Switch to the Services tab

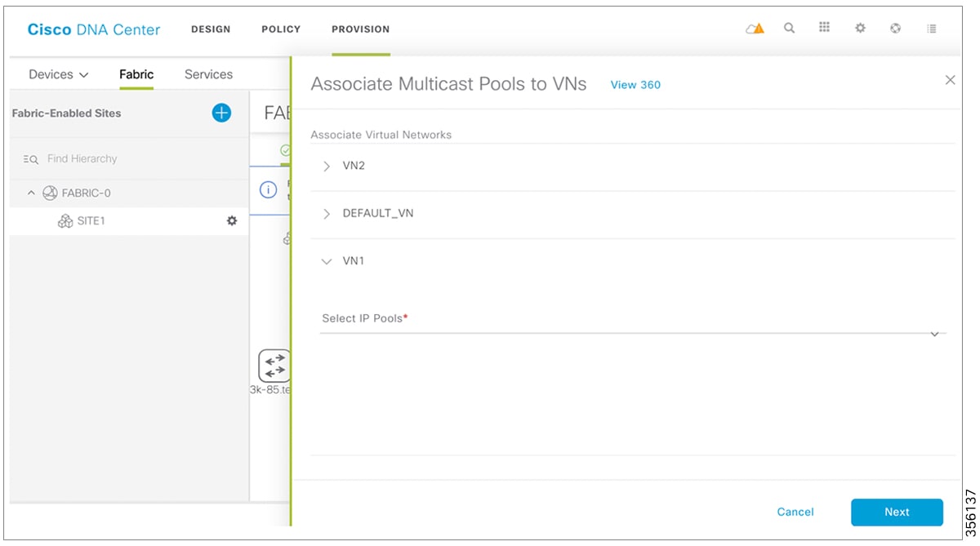pos(208,74)
